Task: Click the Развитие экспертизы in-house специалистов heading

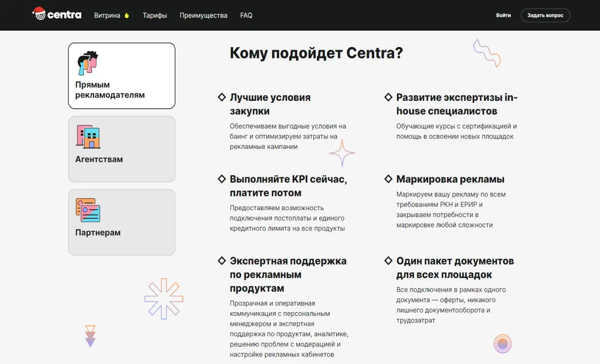Action: [x=457, y=104]
